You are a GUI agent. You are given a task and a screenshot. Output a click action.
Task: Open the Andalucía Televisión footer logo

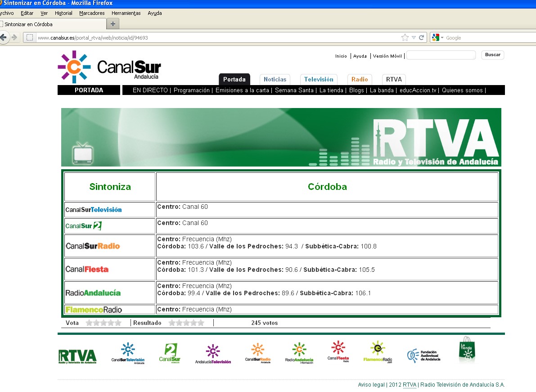click(x=213, y=355)
